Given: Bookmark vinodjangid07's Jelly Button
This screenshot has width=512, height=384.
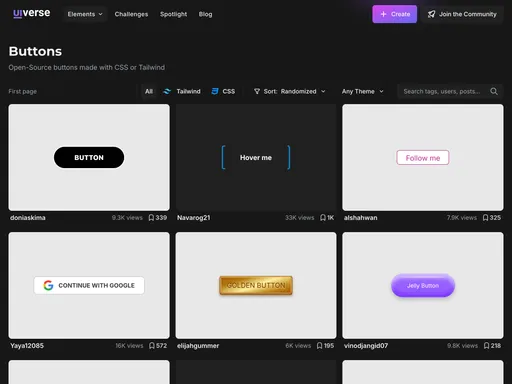Looking at the screenshot, I should [486, 346].
